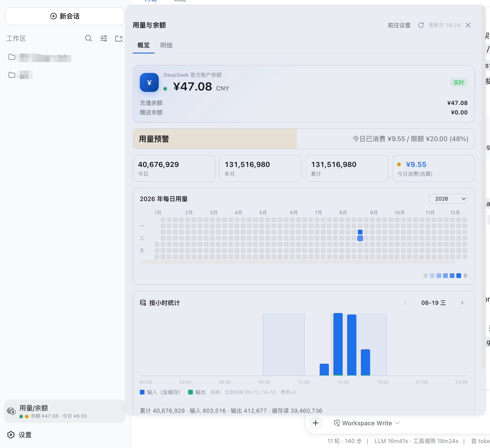The image size is (490, 448).
Task: Open workspace filter sliders icon
Action: (104, 38)
